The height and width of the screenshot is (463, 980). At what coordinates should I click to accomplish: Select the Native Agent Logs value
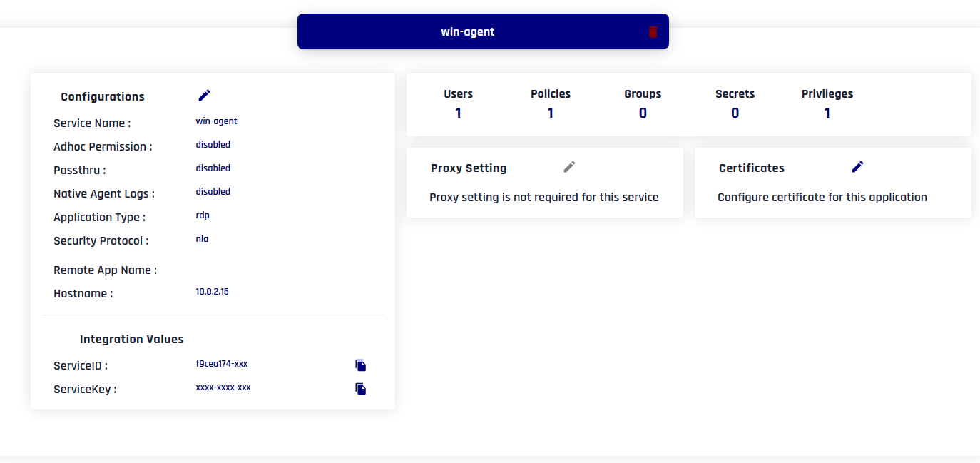[213, 191]
